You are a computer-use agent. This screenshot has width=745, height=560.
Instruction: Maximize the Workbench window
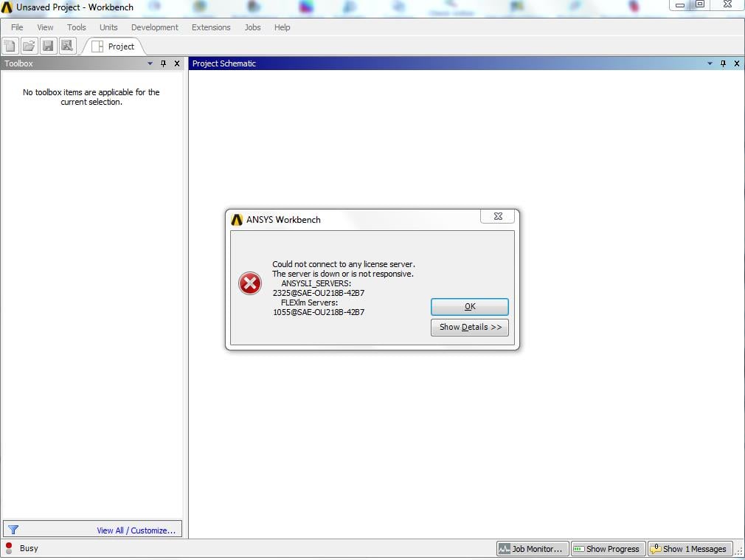pyautogui.click(x=700, y=4)
